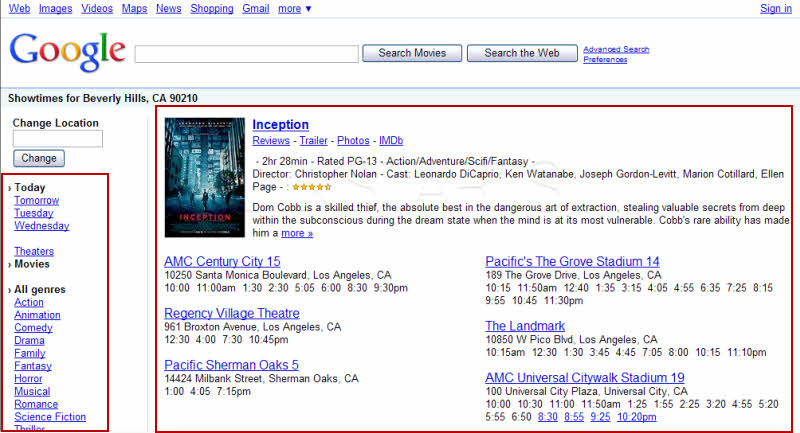This screenshot has height=433, width=800.
Task: Select All genres in sidebar
Action: (40, 290)
